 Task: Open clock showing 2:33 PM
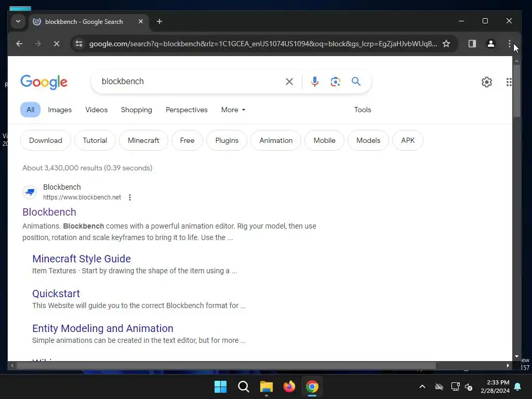click(495, 387)
